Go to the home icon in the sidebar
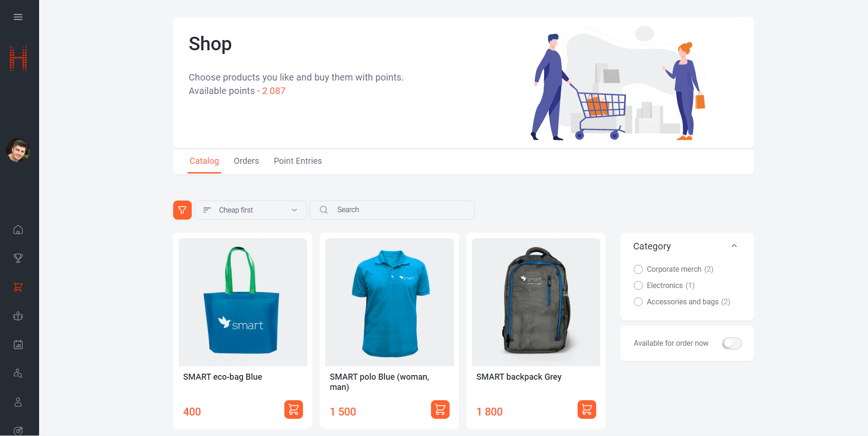868x436 pixels. (x=18, y=229)
